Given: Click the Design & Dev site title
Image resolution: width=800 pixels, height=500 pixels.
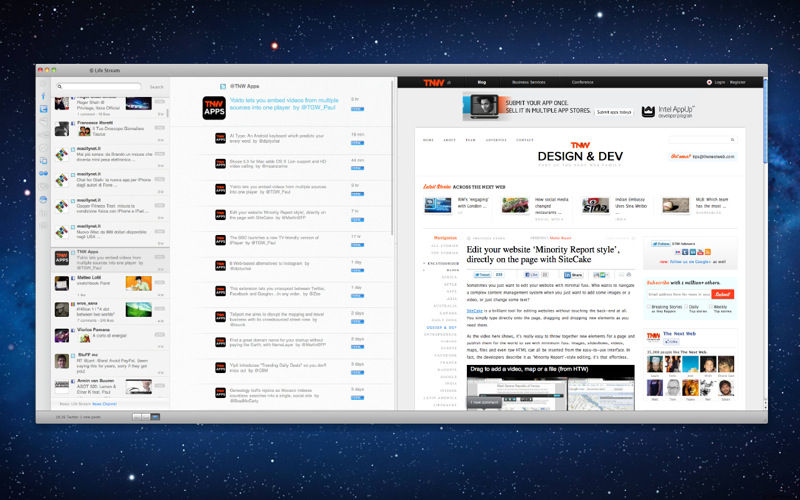Looking at the screenshot, I should (580, 154).
